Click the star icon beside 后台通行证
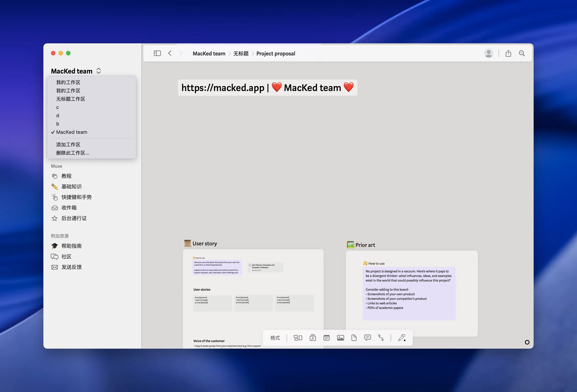The width and height of the screenshot is (577, 392). pyautogui.click(x=55, y=218)
